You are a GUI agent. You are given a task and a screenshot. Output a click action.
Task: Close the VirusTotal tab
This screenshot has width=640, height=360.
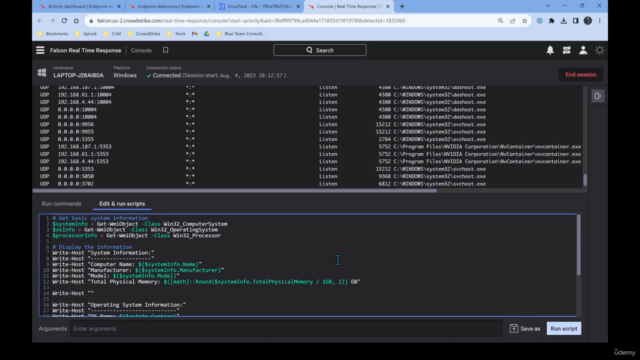tap(298, 6)
